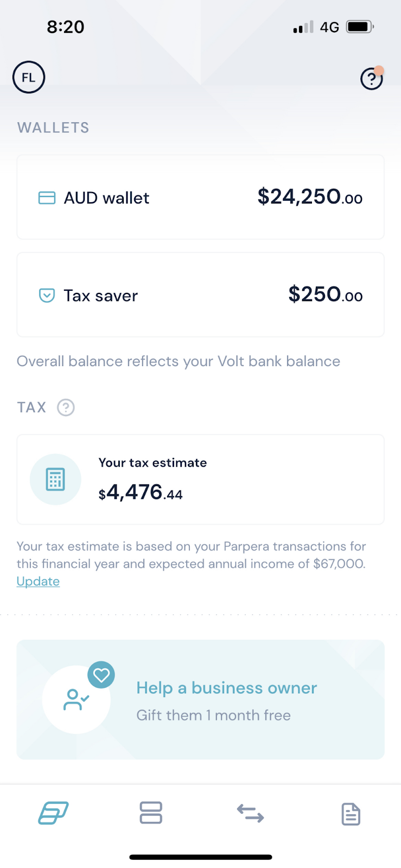Open the FL profile avatar

29,78
